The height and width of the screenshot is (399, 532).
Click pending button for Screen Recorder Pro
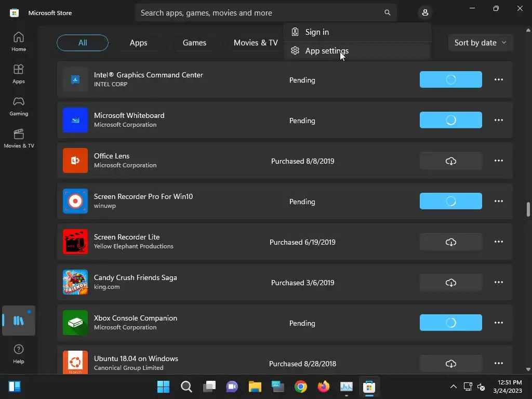(450, 201)
